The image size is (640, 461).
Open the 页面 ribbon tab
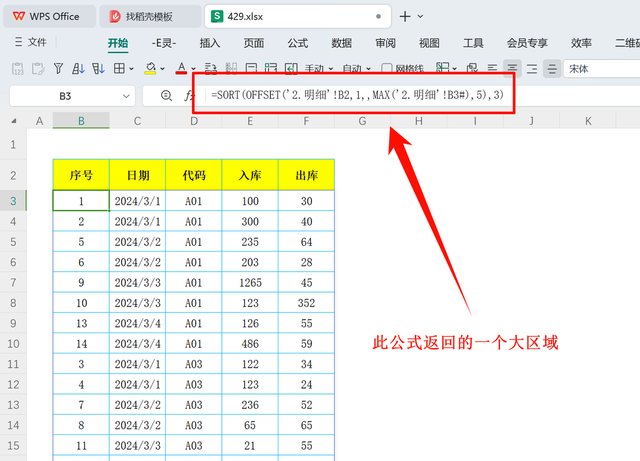[254, 43]
